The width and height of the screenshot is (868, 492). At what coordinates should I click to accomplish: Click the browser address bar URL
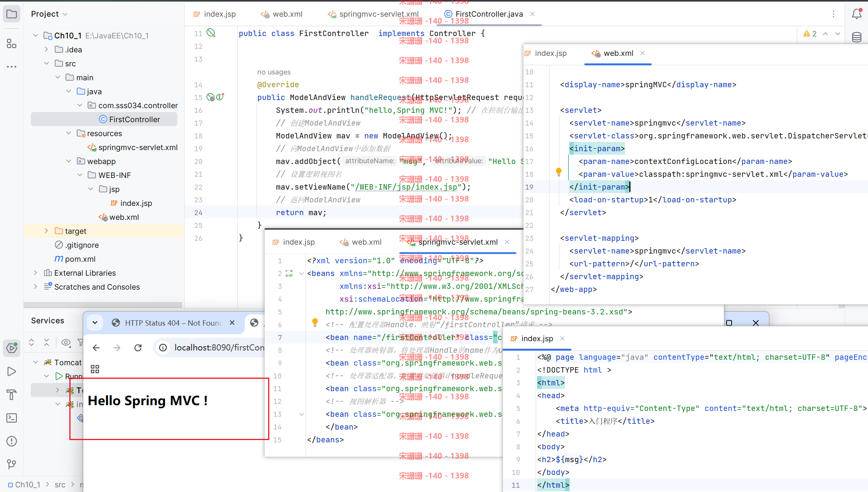pyautogui.click(x=219, y=347)
